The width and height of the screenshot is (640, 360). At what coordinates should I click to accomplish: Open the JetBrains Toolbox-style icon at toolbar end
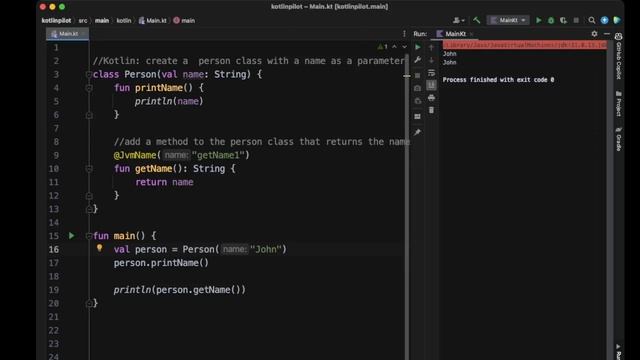click(617, 20)
